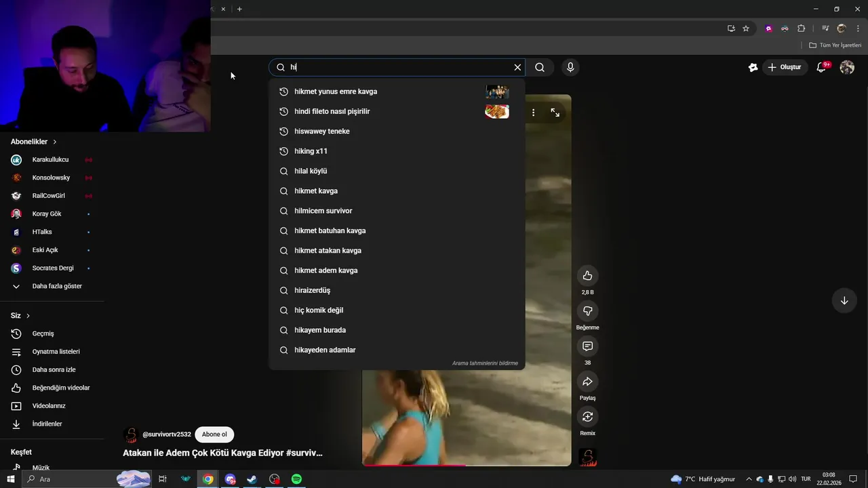Image resolution: width=868 pixels, height=488 pixels.
Task: Go to the next short with the down arrow
Action: 844,300
